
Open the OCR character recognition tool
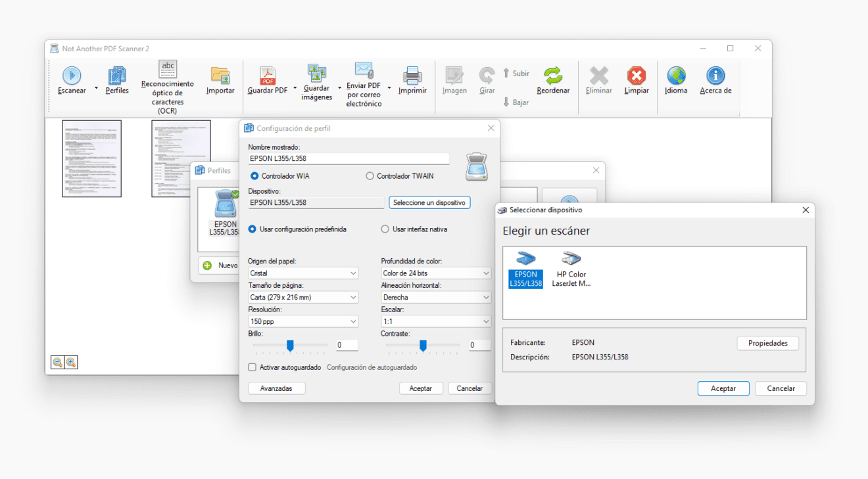(168, 69)
